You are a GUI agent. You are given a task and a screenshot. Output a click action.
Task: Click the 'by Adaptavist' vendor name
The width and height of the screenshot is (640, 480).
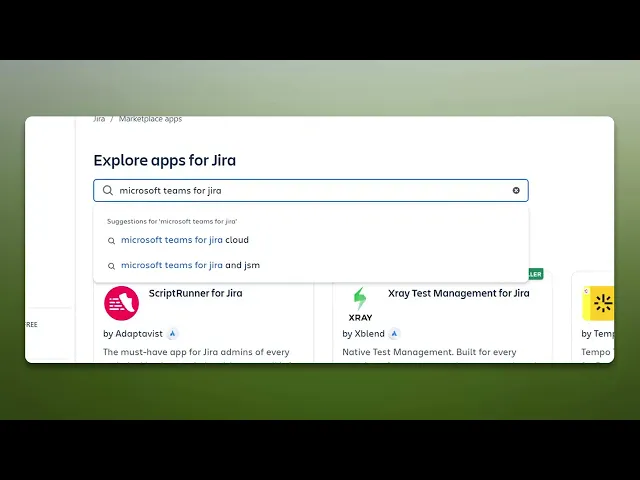coord(133,334)
